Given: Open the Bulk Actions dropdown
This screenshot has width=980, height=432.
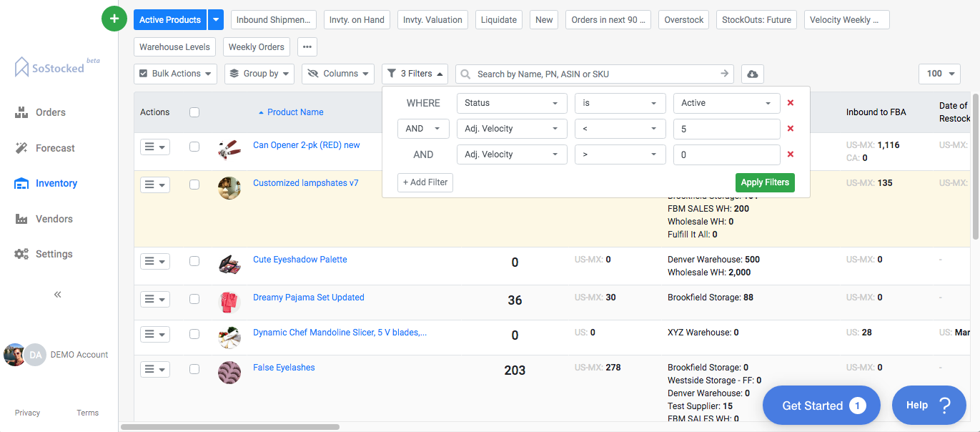Looking at the screenshot, I should [x=175, y=74].
